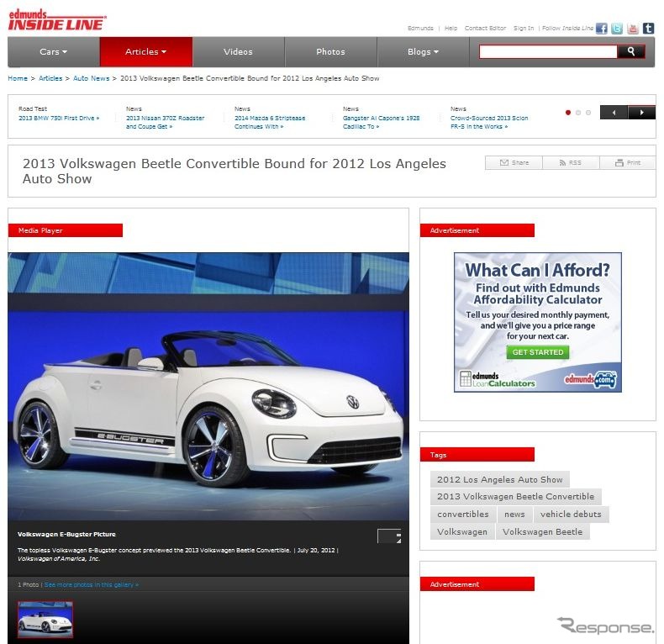
Task: Click the large E-Bugster main photo
Action: click(208, 387)
